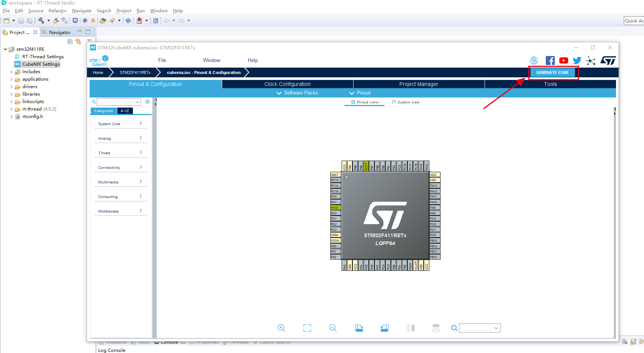The height and width of the screenshot is (353, 644).
Task: Open the YouTube link icon
Action: tap(564, 61)
